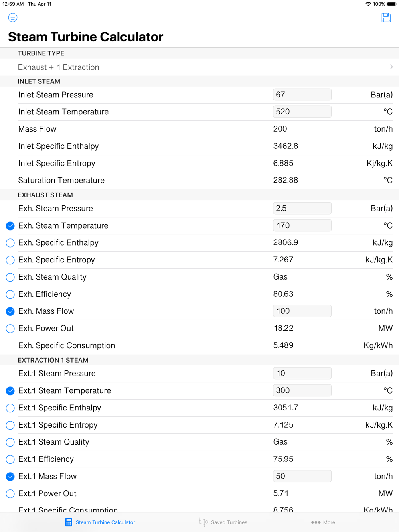Edit the Inlet Steam Pressure field
The width and height of the screenshot is (399, 532).
click(x=302, y=95)
